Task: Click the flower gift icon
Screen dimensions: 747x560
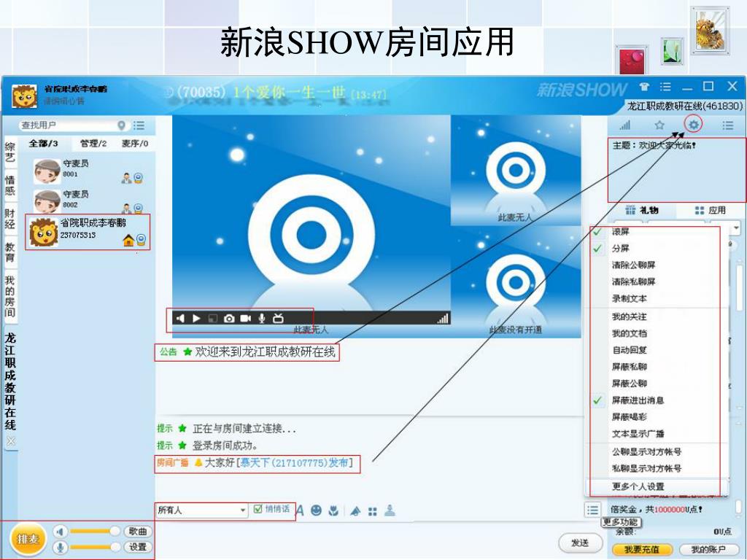Action: pyautogui.click(x=333, y=510)
